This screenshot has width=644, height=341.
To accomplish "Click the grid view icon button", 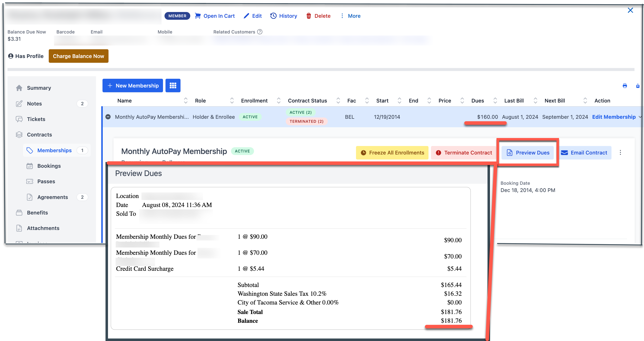I will click(x=173, y=85).
